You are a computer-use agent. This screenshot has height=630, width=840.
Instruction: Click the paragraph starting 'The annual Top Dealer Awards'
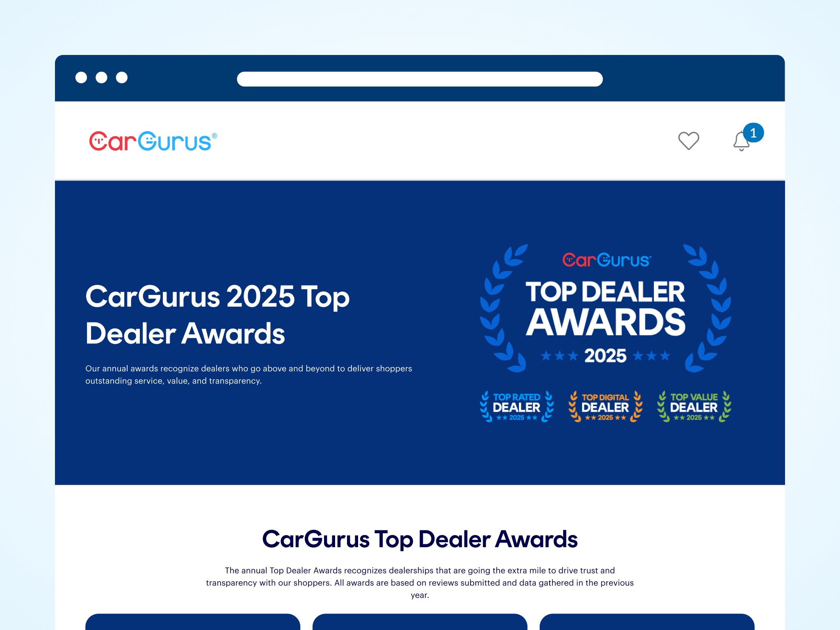(420, 582)
